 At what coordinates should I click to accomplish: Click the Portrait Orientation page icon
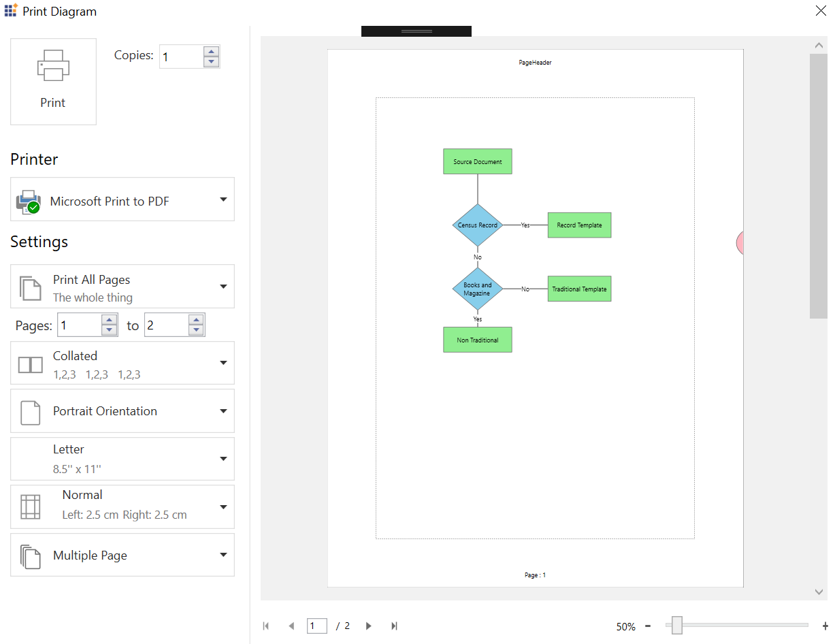(30, 413)
